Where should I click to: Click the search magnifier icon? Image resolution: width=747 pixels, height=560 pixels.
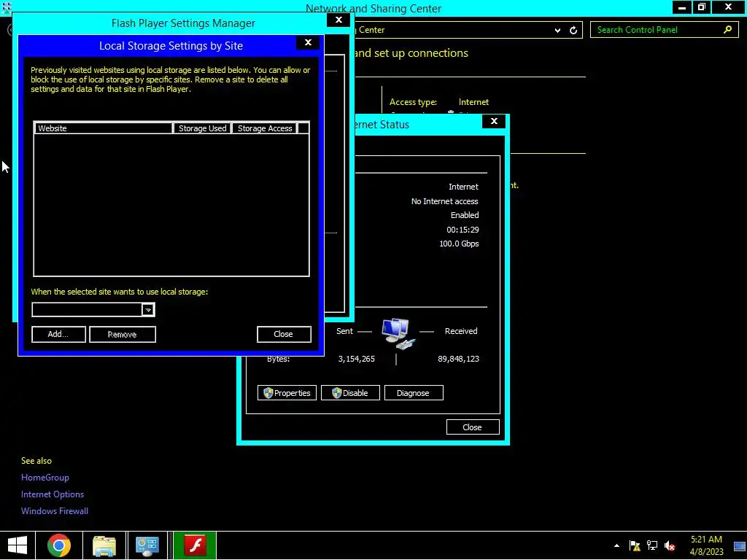(x=727, y=30)
